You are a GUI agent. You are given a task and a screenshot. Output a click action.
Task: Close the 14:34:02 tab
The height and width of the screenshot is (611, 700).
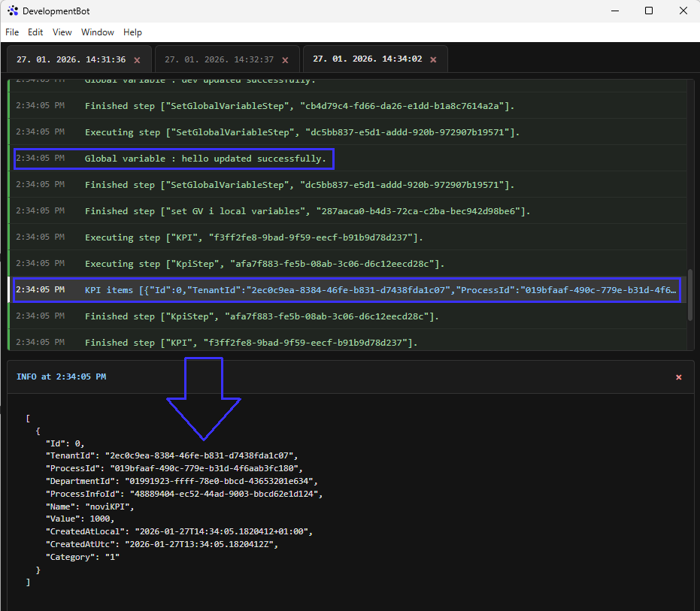click(433, 60)
